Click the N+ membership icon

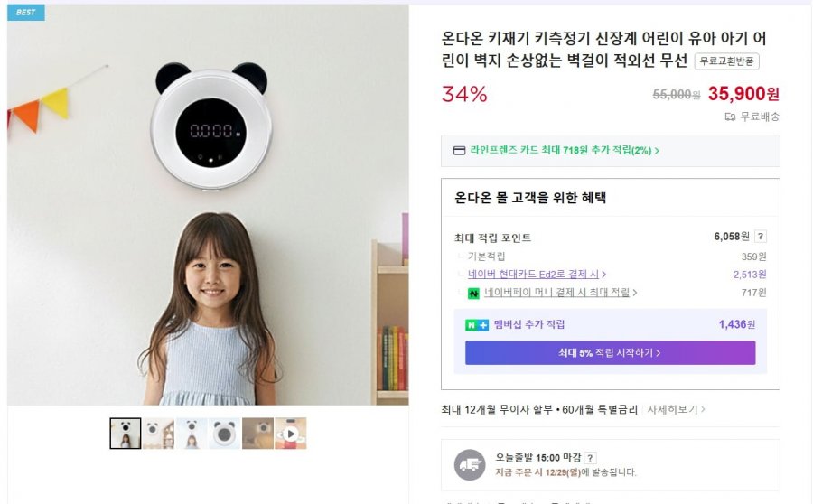pyautogui.click(x=476, y=324)
